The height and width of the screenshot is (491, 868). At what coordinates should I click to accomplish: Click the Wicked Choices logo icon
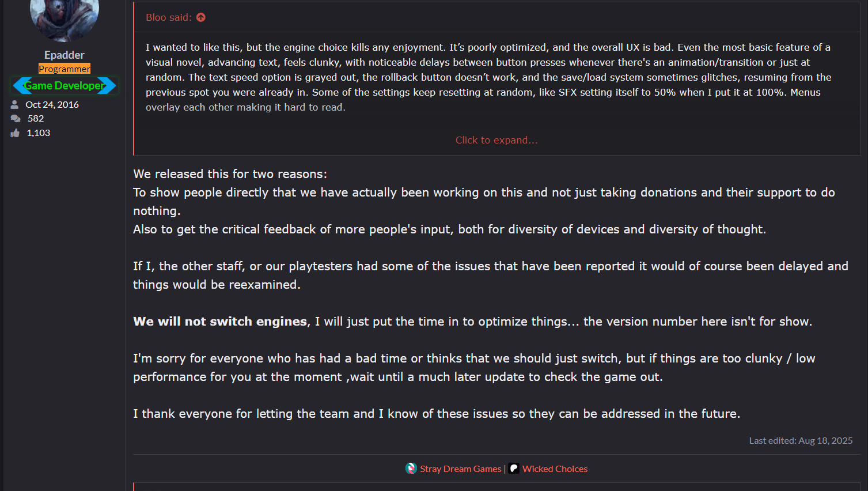[x=514, y=469]
